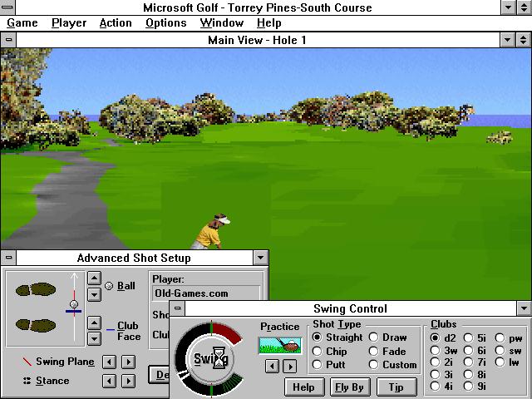
Task: Click the partly hidden De... button
Action: point(159,375)
